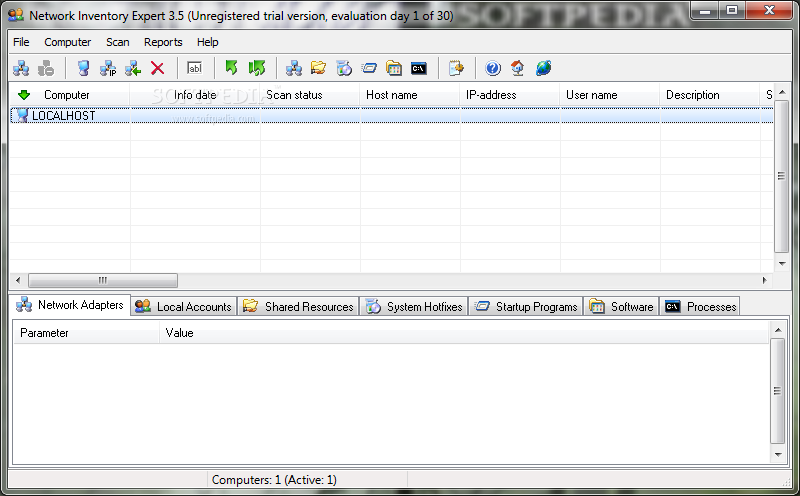Click the import computers green-arrow icon
This screenshot has height=496, width=800.
pyautogui.click(x=133, y=68)
